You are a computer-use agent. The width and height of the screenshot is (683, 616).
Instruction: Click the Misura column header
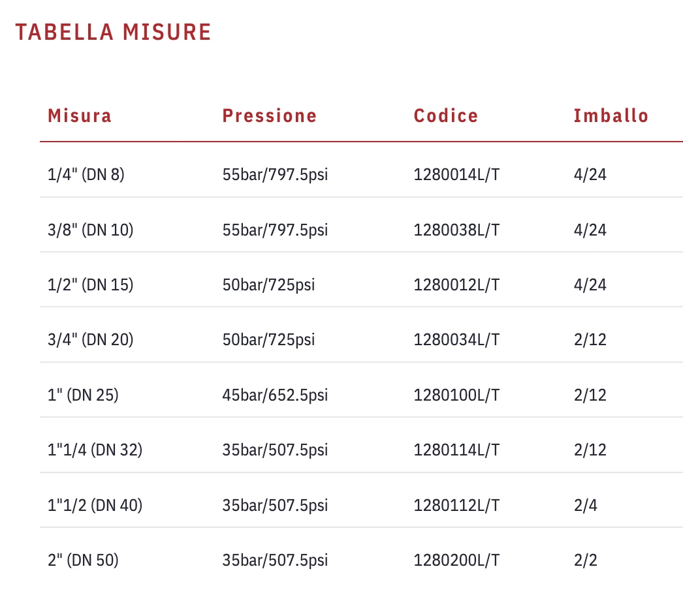click(x=80, y=116)
